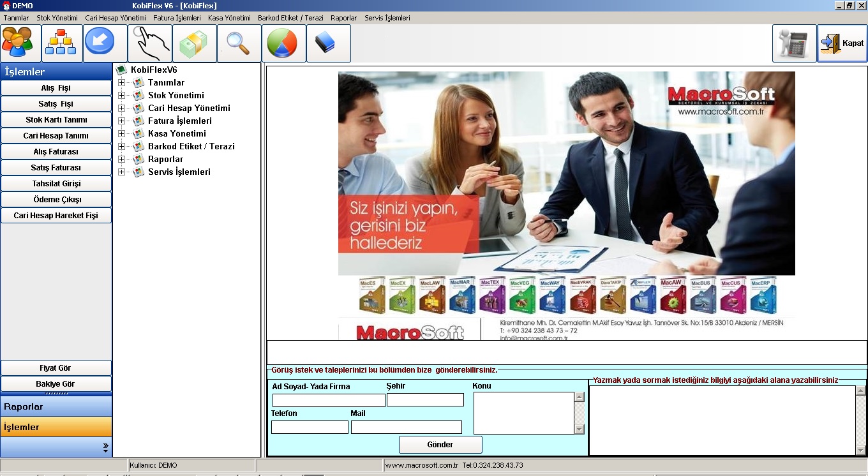The width and height of the screenshot is (868, 476).
Task: Focus the Şehir input field
Action: [x=425, y=400]
